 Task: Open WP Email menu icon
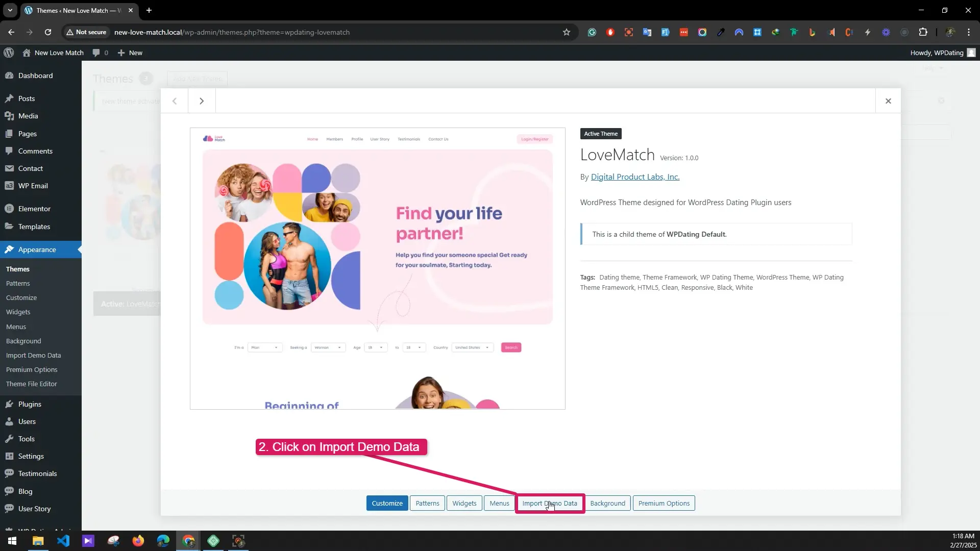click(x=9, y=186)
